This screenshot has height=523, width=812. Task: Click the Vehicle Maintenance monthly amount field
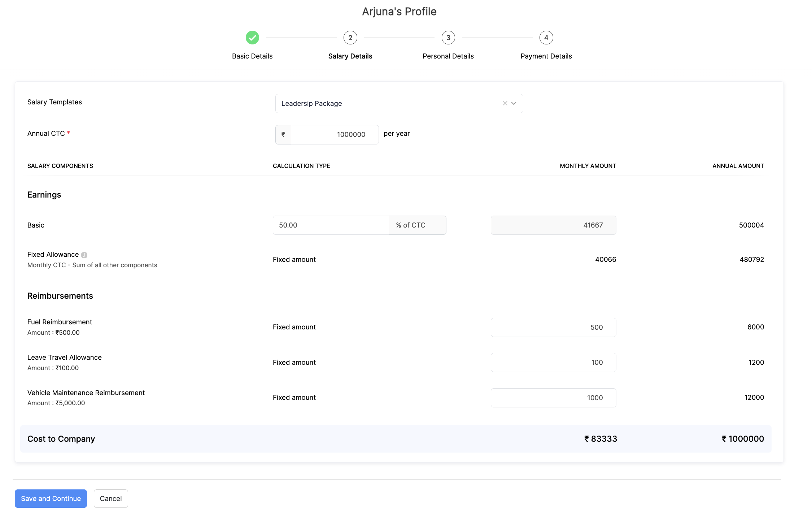pyautogui.click(x=553, y=397)
